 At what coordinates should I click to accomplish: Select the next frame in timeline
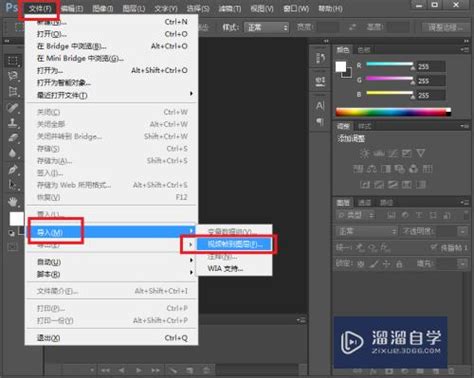tap(155, 370)
